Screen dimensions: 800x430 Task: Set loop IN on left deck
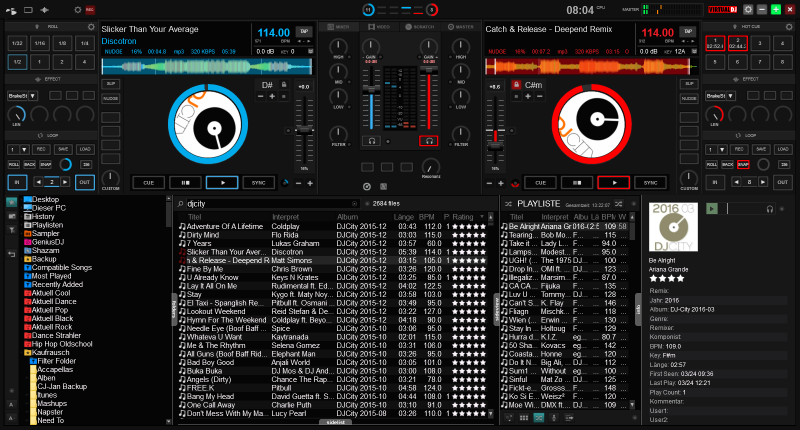(17, 182)
